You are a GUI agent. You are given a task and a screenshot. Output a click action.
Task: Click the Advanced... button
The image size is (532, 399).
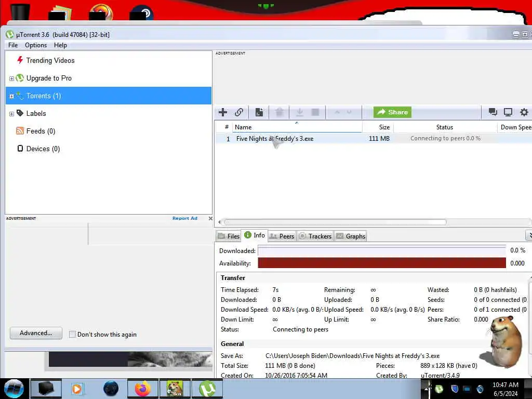point(36,333)
